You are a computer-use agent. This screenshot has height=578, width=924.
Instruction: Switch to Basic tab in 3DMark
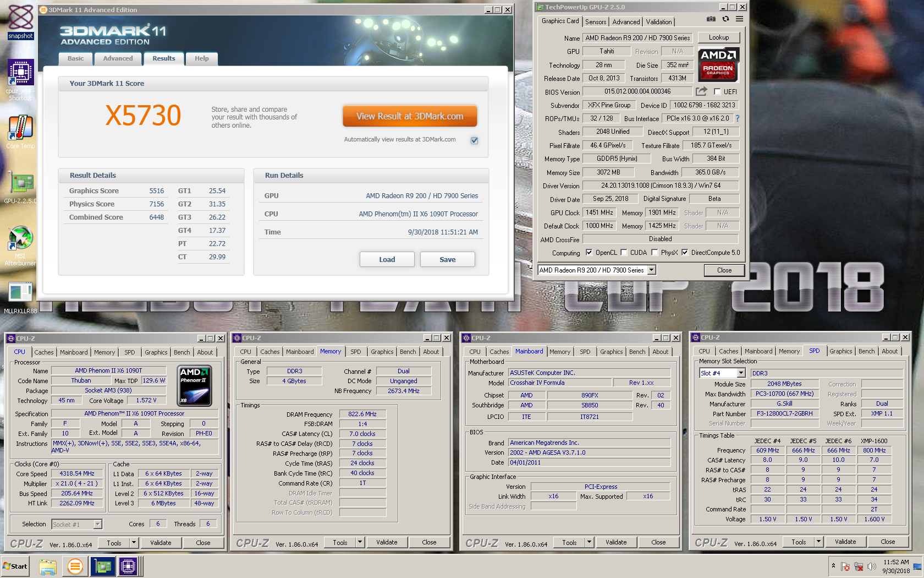point(76,58)
